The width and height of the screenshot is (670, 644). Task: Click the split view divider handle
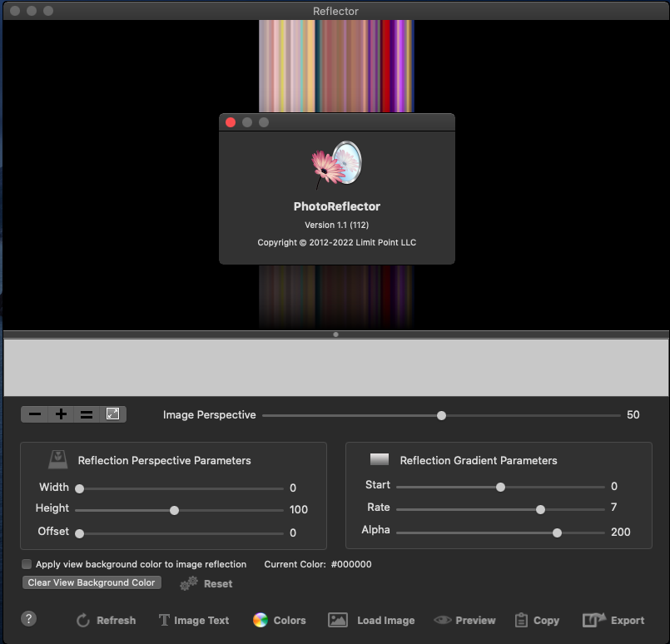click(335, 334)
